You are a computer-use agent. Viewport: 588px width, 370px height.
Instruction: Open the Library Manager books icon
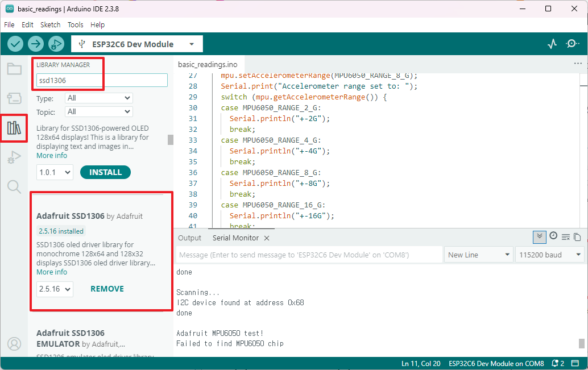14,128
